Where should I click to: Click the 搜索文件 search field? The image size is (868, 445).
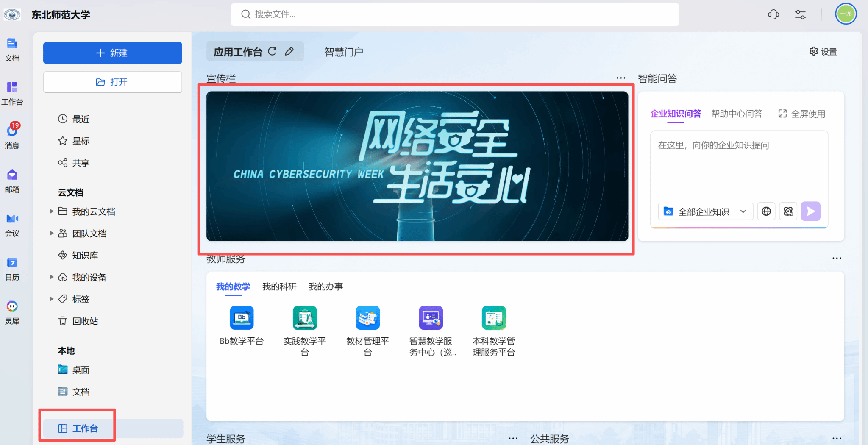click(455, 14)
